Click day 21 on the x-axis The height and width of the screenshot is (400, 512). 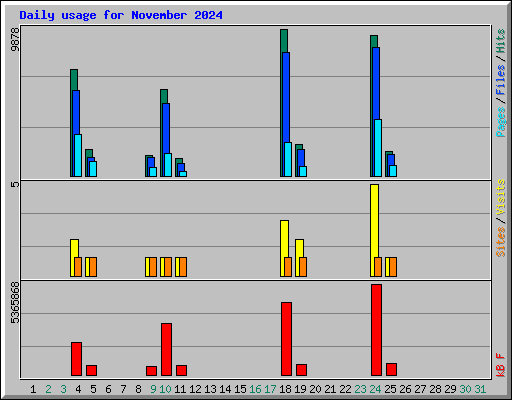(x=330, y=389)
